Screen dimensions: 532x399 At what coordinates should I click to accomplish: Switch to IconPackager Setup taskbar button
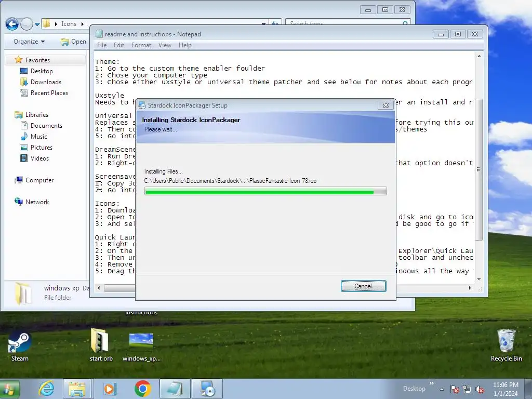tap(207, 389)
